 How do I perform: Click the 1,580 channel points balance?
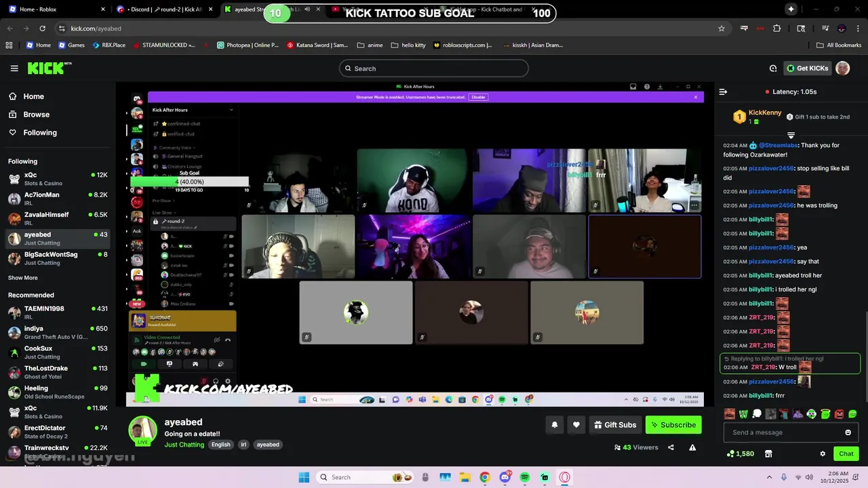coord(740,453)
